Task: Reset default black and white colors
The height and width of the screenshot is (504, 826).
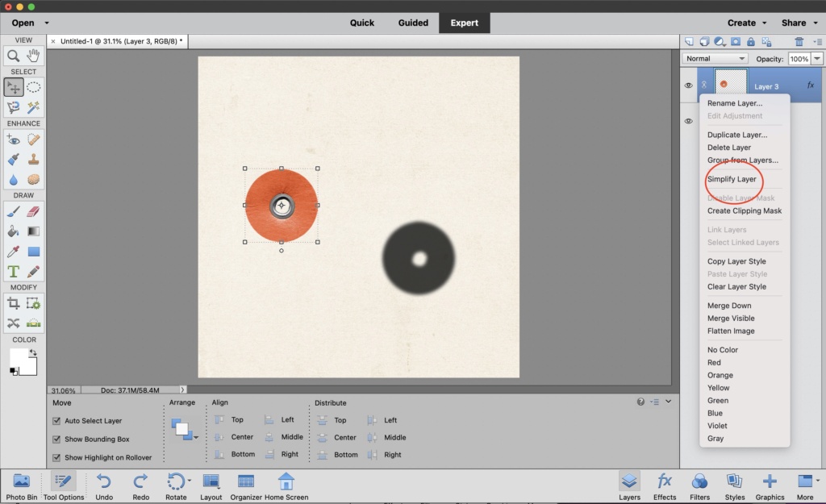Action: 14,371
